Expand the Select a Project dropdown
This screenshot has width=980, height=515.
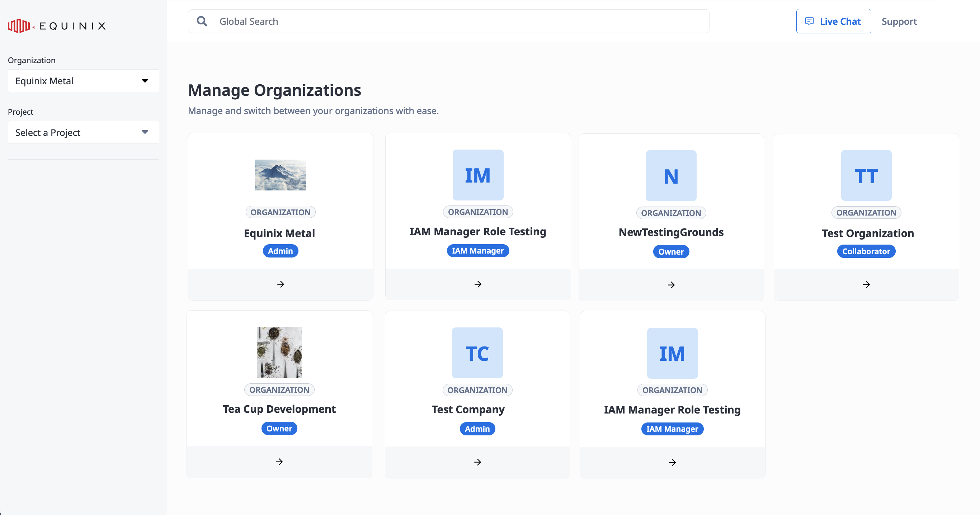(83, 132)
